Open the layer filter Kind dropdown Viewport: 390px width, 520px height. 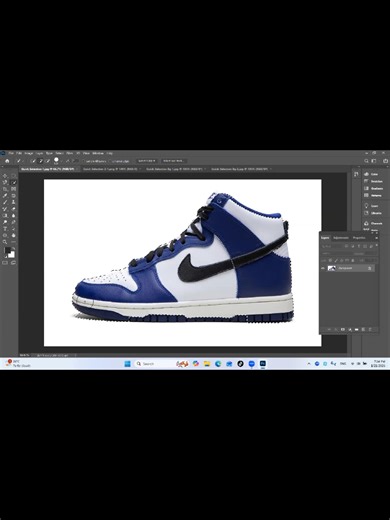click(x=331, y=246)
